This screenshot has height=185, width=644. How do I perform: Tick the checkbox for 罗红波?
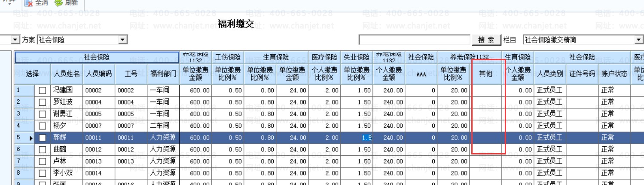[42, 102]
